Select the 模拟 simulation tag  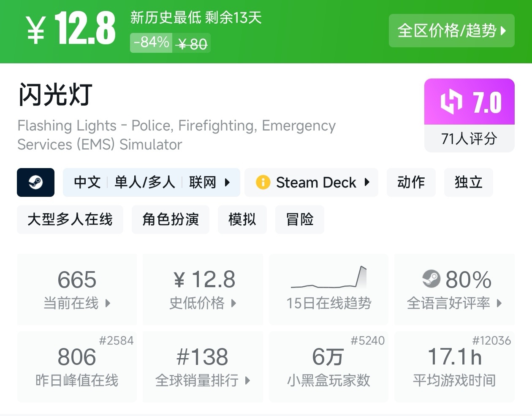point(242,220)
